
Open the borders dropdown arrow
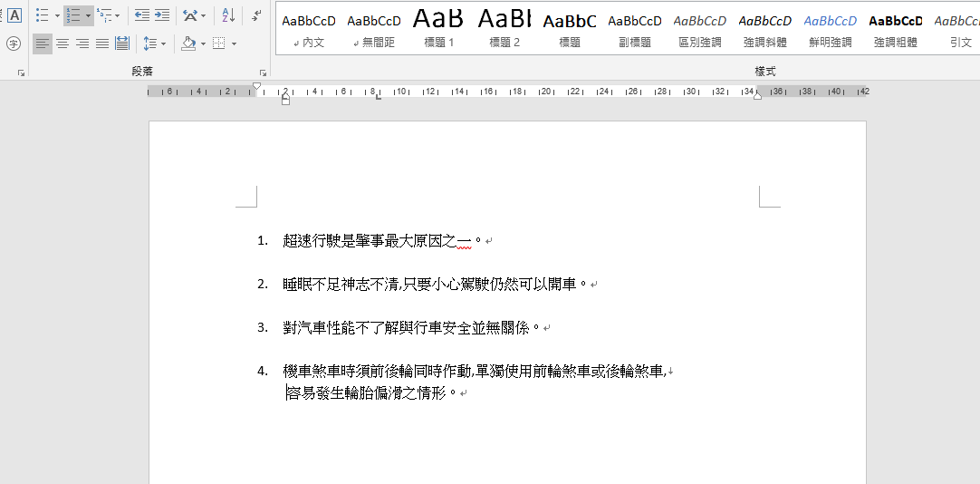point(234,44)
